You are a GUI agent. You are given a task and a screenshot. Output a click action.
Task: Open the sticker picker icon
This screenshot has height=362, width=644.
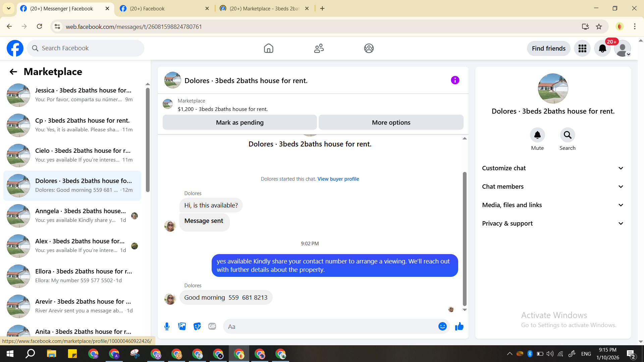tap(197, 326)
